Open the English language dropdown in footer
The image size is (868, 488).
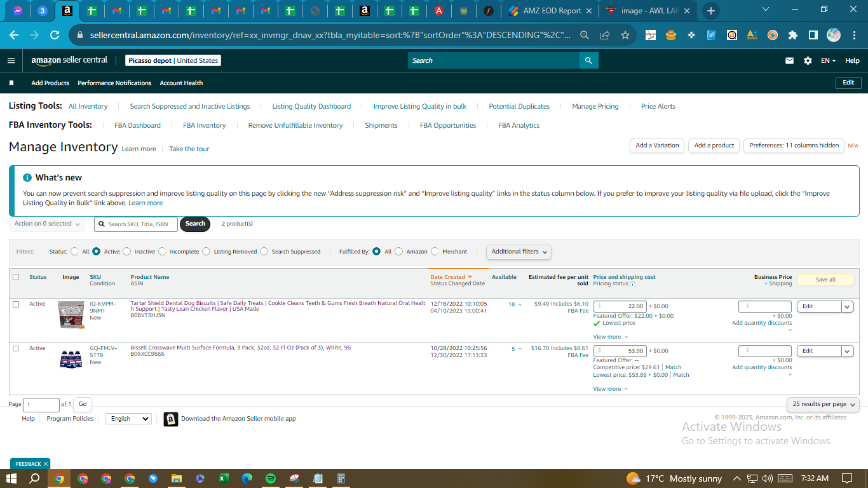[x=128, y=419]
